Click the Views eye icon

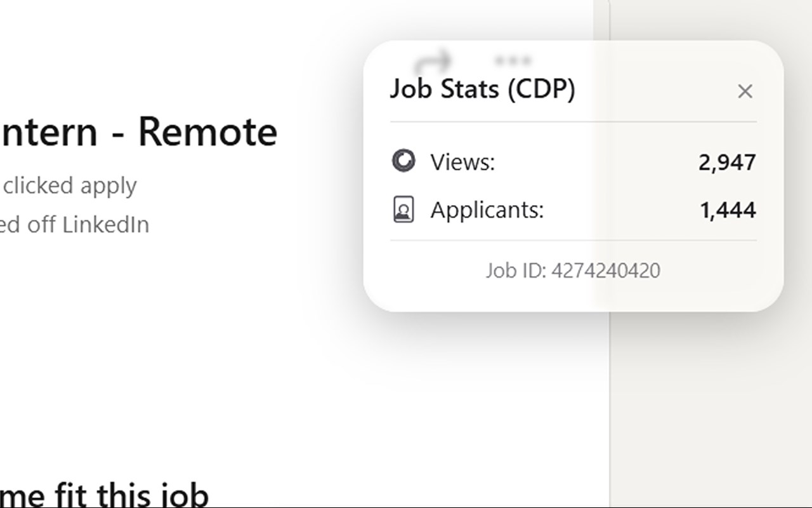coord(403,161)
